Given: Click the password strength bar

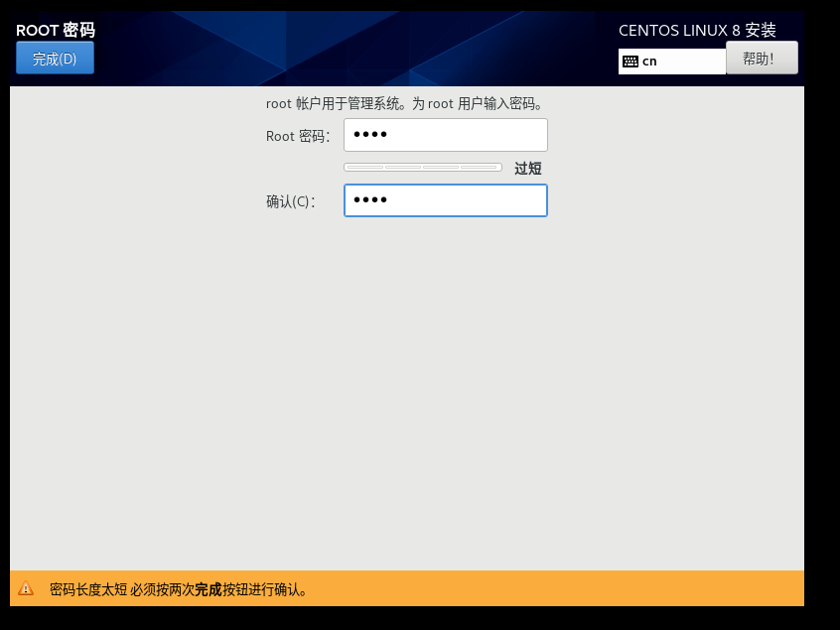Looking at the screenshot, I should pos(423,167).
